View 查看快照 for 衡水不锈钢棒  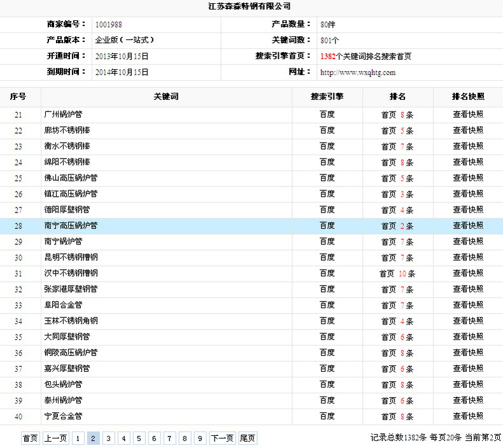point(468,146)
